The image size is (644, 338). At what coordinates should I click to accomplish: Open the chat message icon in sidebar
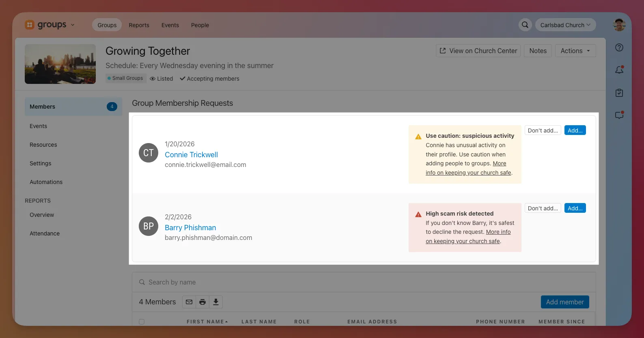pyautogui.click(x=619, y=116)
